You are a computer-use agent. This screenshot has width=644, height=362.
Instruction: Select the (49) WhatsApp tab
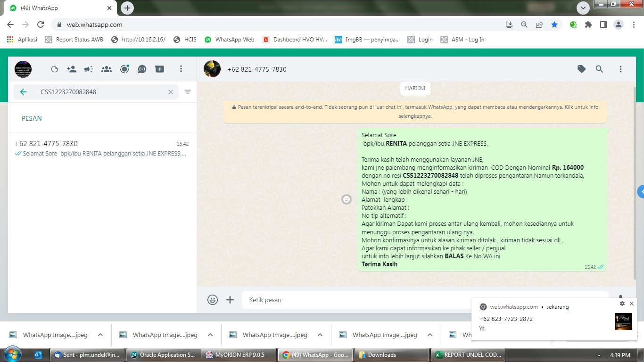click(x=60, y=8)
